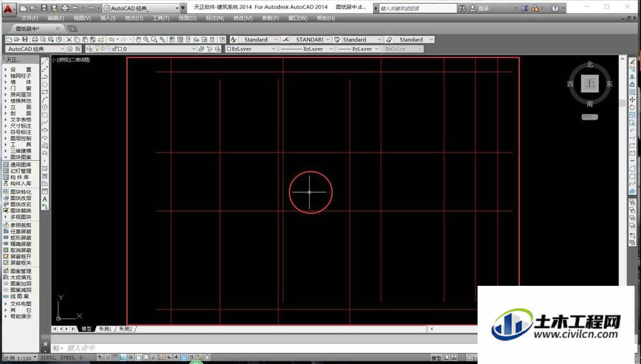This screenshot has height=364, width=641.
Task: Click the top view cube face
Action: click(x=590, y=83)
